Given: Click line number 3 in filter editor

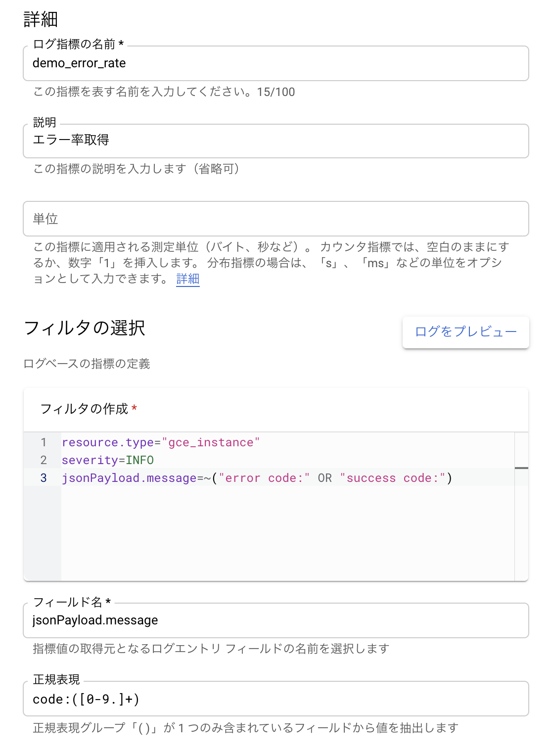Looking at the screenshot, I should tap(44, 478).
